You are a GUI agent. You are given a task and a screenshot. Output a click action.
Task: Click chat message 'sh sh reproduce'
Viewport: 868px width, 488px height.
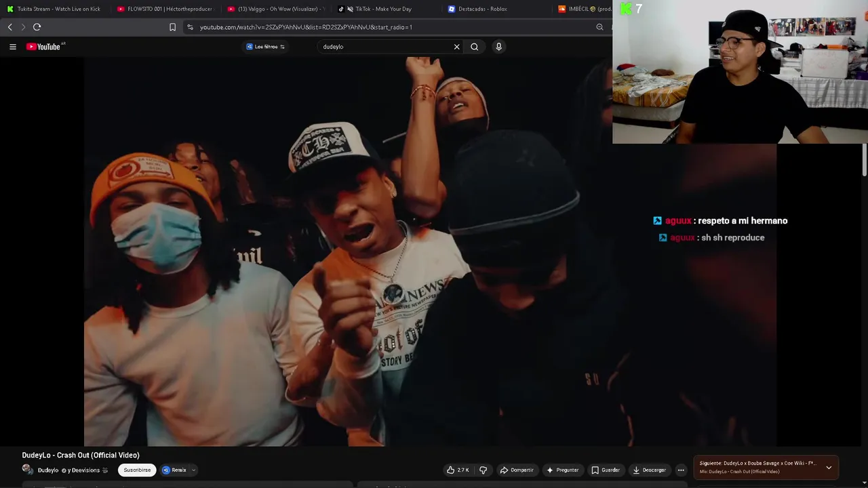click(x=733, y=238)
